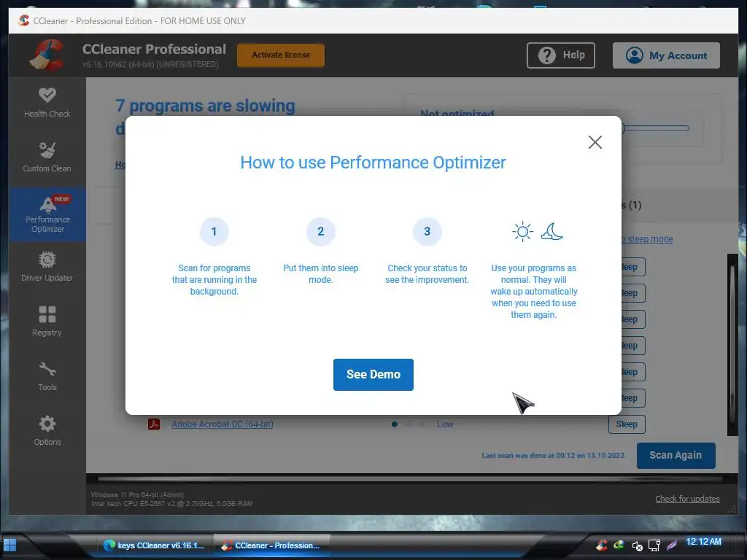Click the 'Low' impact label for Adobe Acrobat

click(445, 424)
